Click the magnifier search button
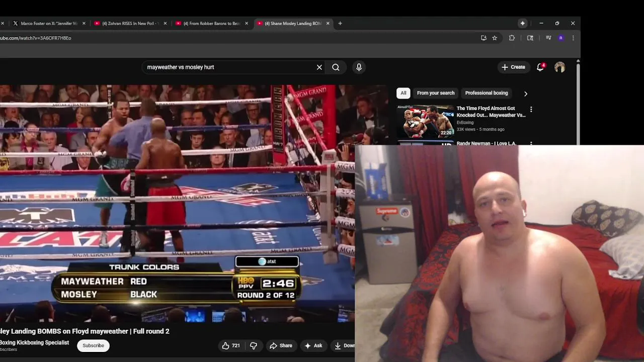This screenshot has height=362, width=644. pos(336,67)
